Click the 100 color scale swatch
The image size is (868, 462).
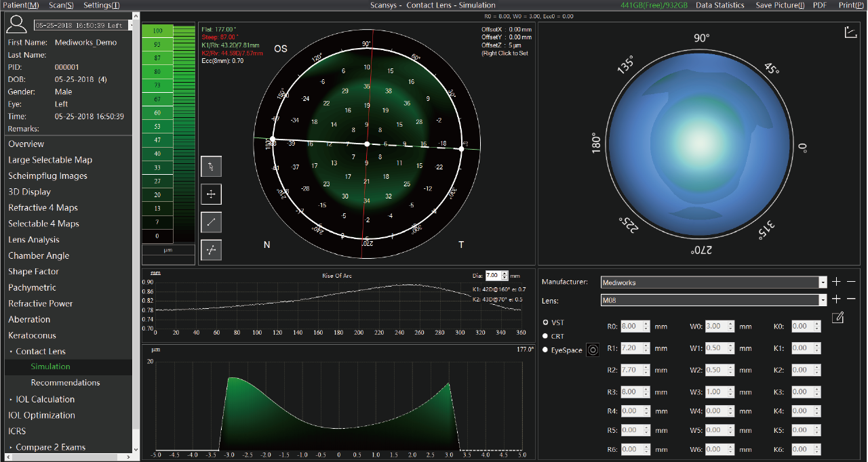click(x=157, y=31)
